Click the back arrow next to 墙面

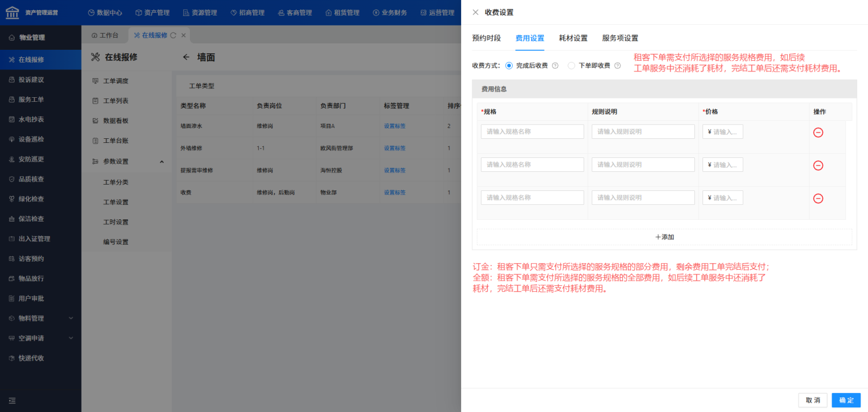pyautogui.click(x=186, y=57)
